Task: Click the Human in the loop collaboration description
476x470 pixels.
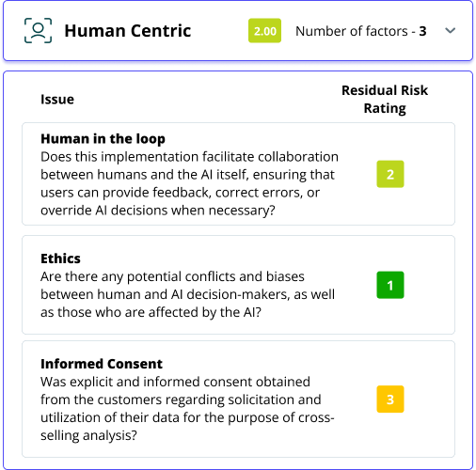Action: coord(189,183)
